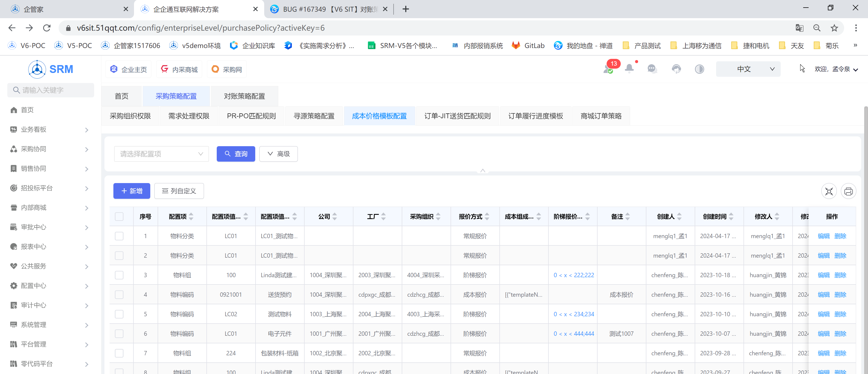Open the user menu 欢迎，孟令泉
This screenshot has width=868, height=374.
pyautogui.click(x=836, y=69)
